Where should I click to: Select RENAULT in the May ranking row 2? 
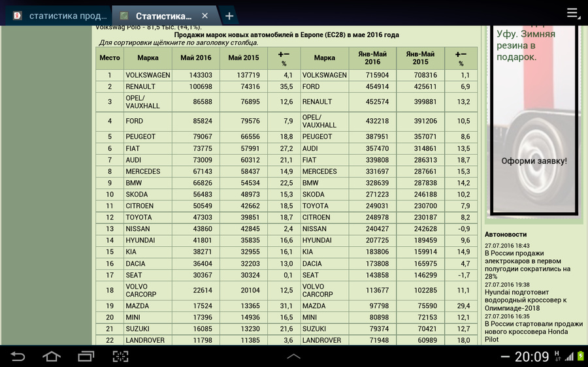(140, 87)
